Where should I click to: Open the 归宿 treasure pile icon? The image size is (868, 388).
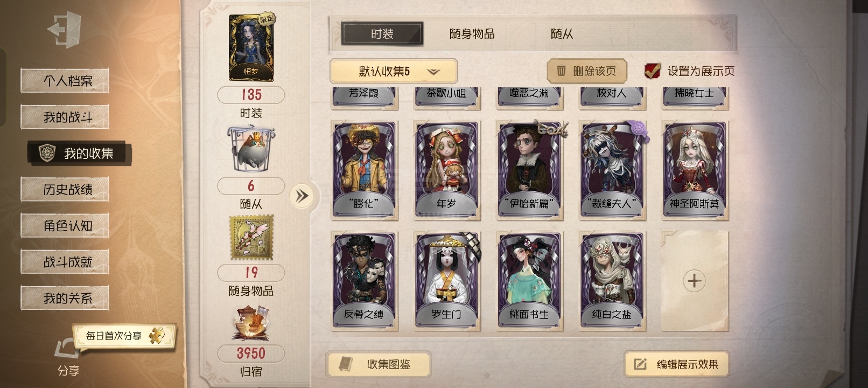251,323
